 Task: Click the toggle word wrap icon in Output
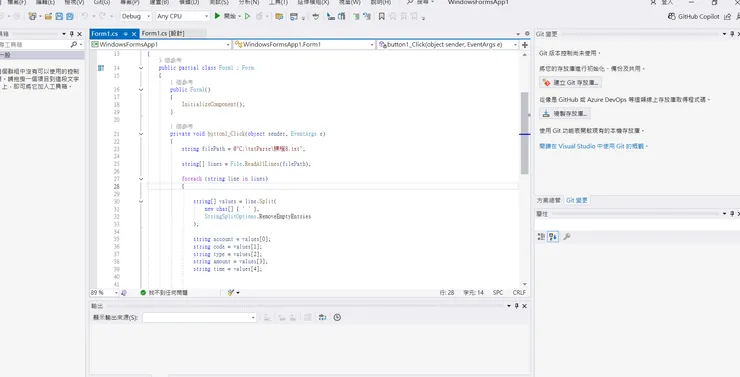[322, 317]
